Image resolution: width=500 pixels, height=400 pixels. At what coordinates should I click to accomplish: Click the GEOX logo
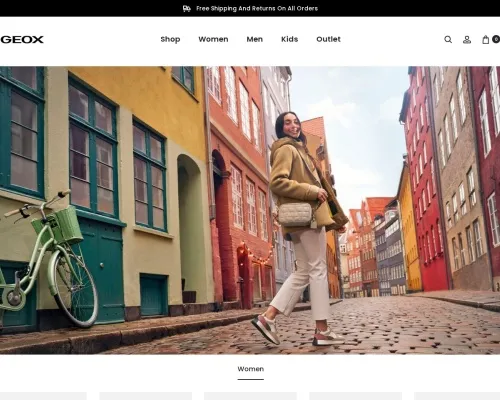pos(22,39)
